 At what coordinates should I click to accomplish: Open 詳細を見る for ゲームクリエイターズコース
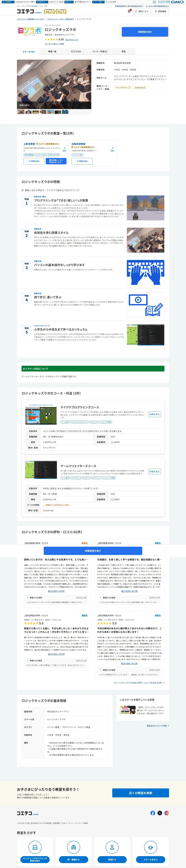click(x=155, y=471)
